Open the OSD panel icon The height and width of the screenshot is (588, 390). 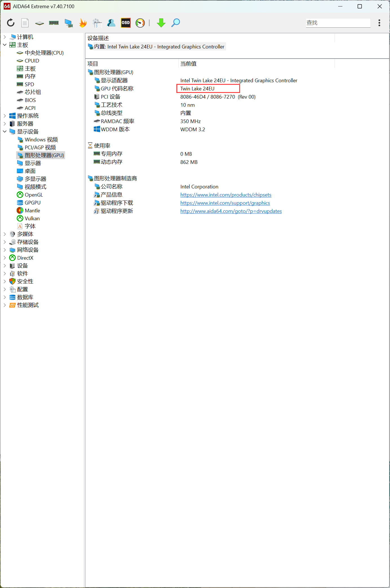coord(126,23)
